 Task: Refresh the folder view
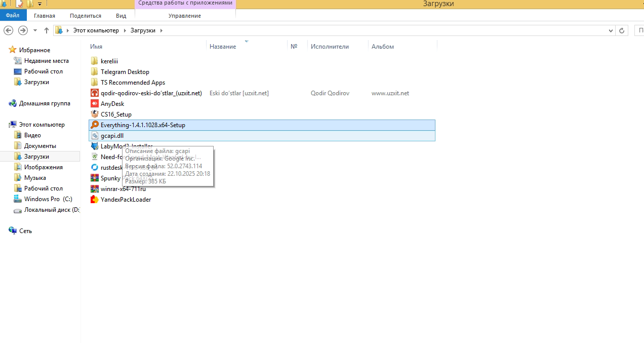[x=622, y=30]
